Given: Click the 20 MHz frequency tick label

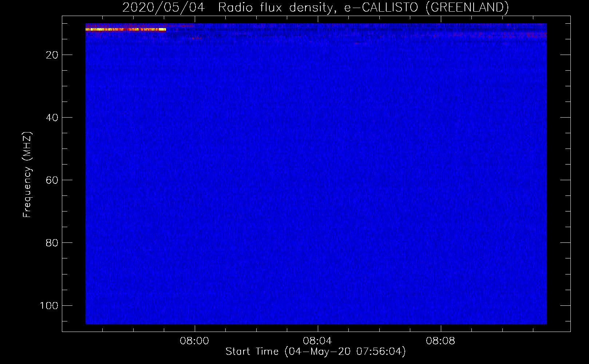Looking at the screenshot, I should (52, 55).
